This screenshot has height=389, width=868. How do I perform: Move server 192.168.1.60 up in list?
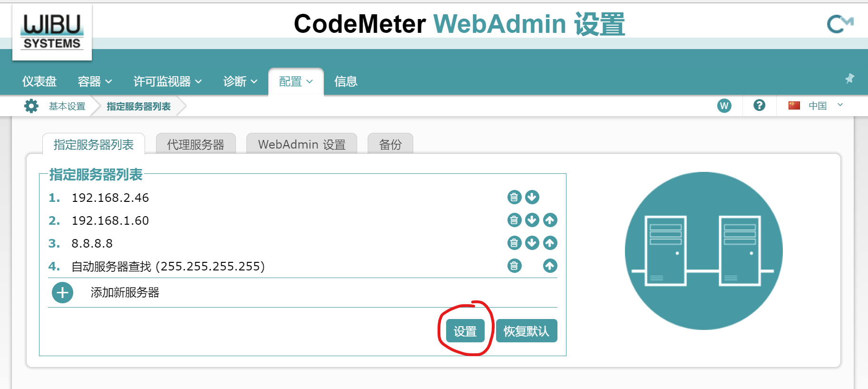550,220
